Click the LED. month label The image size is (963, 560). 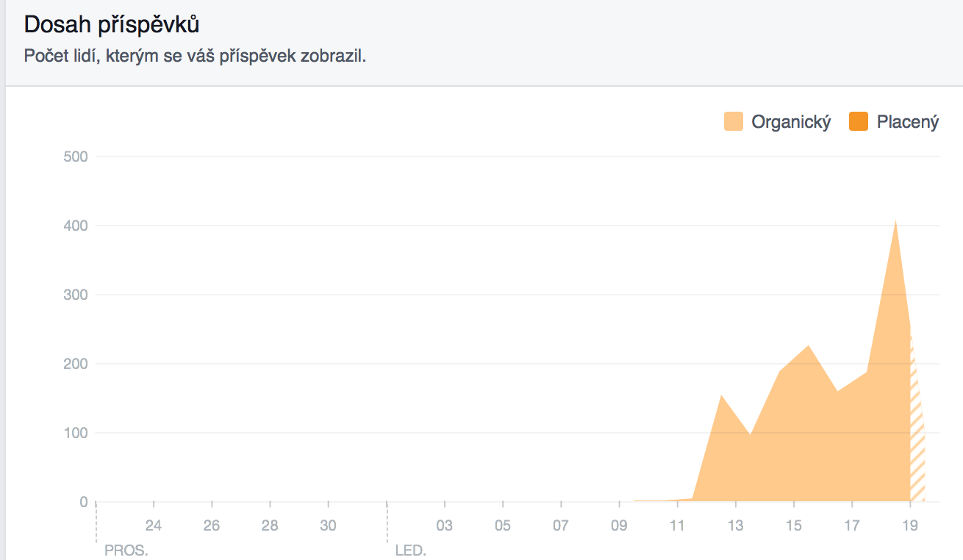point(411,550)
